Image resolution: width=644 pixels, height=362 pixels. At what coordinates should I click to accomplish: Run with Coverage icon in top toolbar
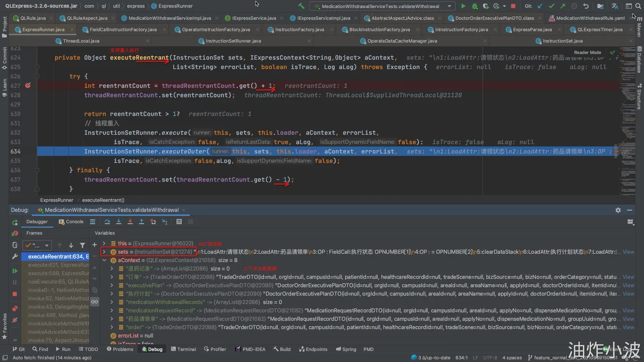[486, 6]
